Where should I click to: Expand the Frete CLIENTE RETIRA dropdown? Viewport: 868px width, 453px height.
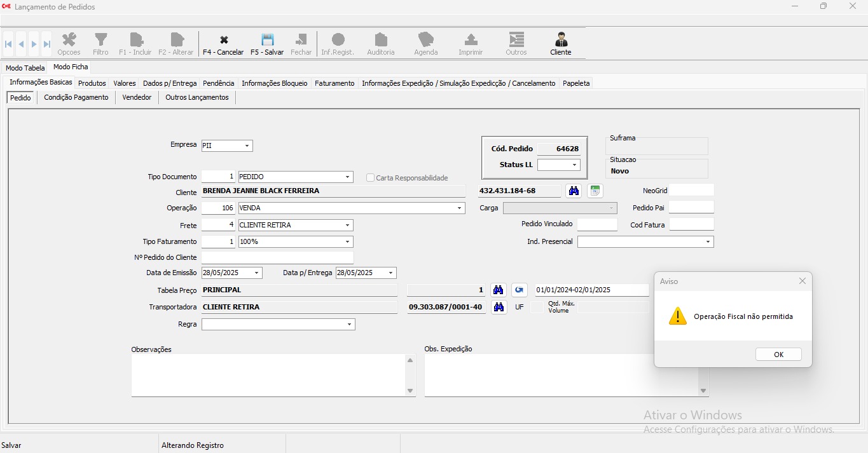coord(347,225)
